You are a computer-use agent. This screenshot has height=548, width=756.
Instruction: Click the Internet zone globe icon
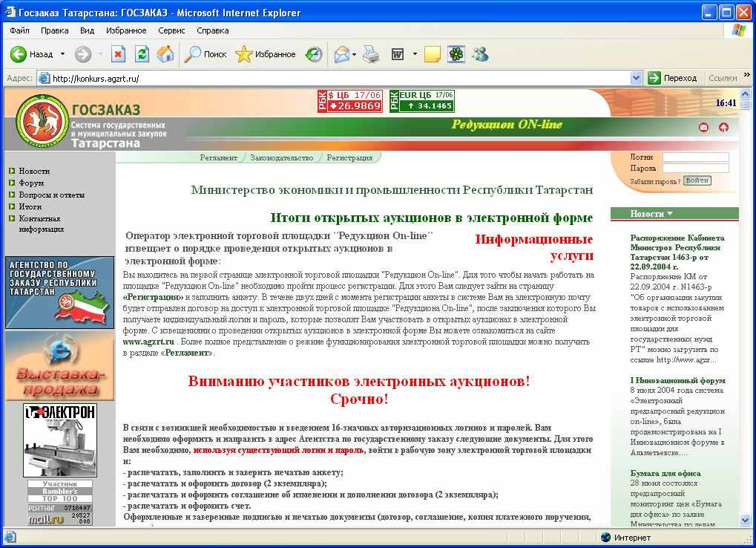click(x=605, y=537)
